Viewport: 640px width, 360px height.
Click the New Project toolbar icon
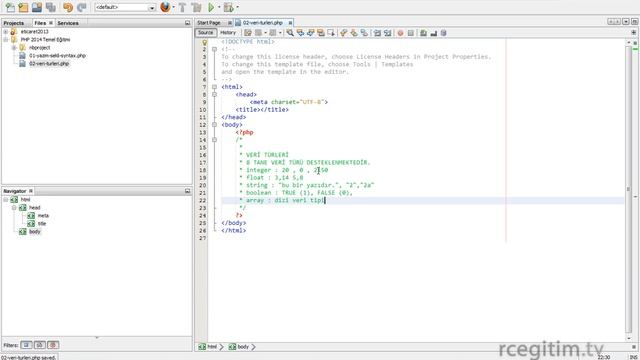click(23, 7)
